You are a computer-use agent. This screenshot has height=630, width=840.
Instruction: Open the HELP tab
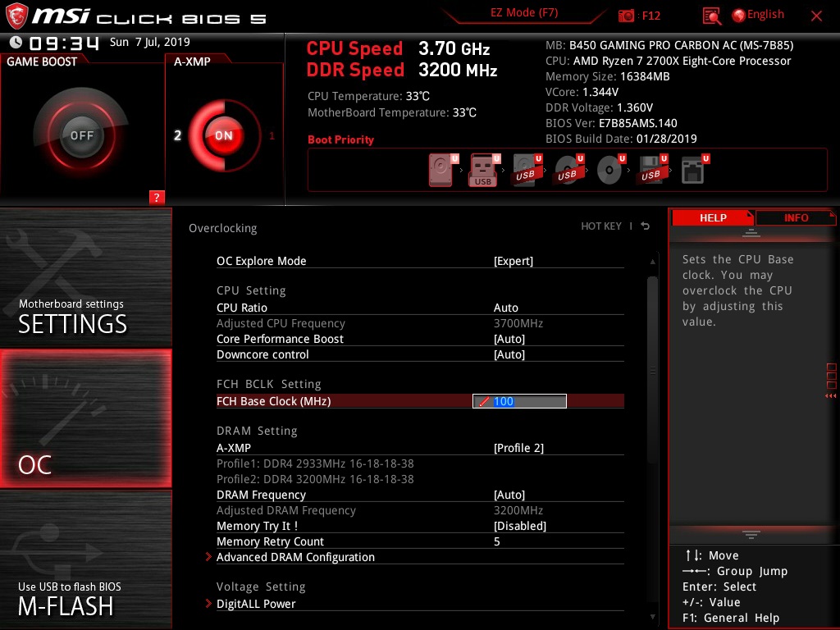[713, 218]
